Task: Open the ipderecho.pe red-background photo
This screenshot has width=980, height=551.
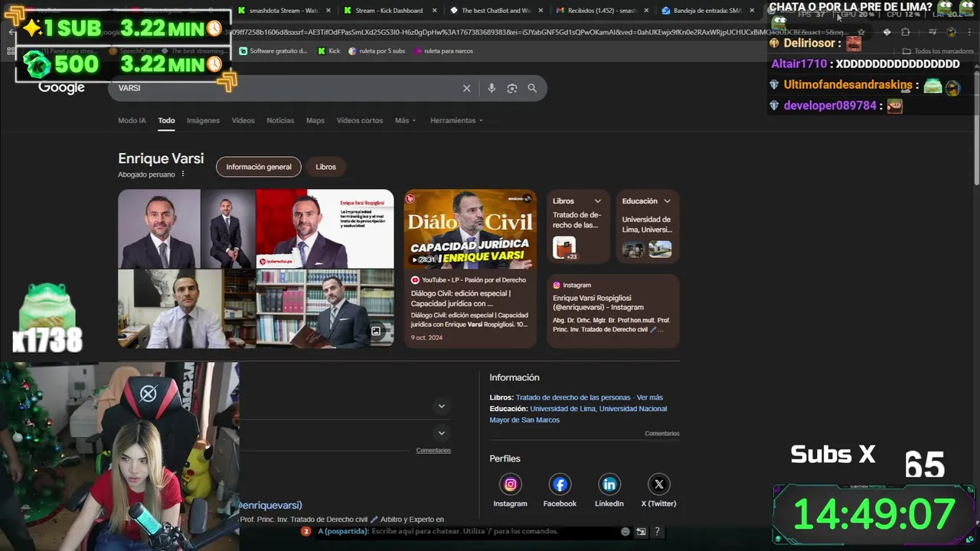Action: click(x=325, y=229)
